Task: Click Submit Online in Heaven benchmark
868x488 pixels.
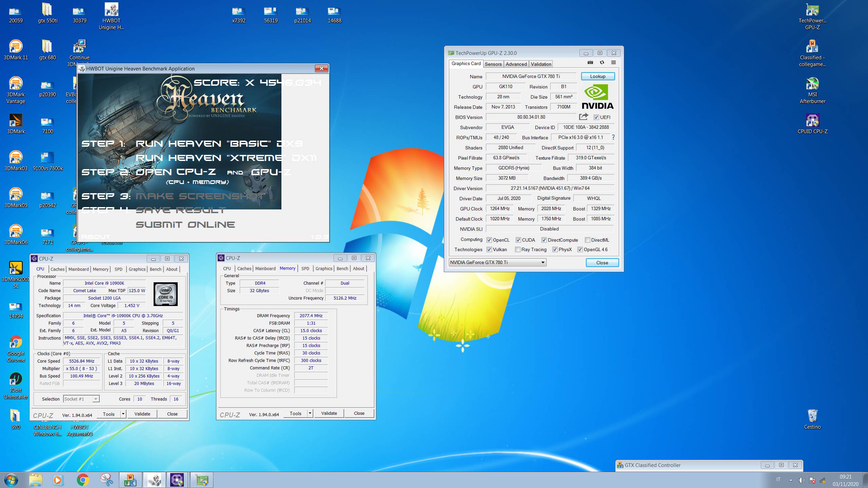Action: point(185,225)
